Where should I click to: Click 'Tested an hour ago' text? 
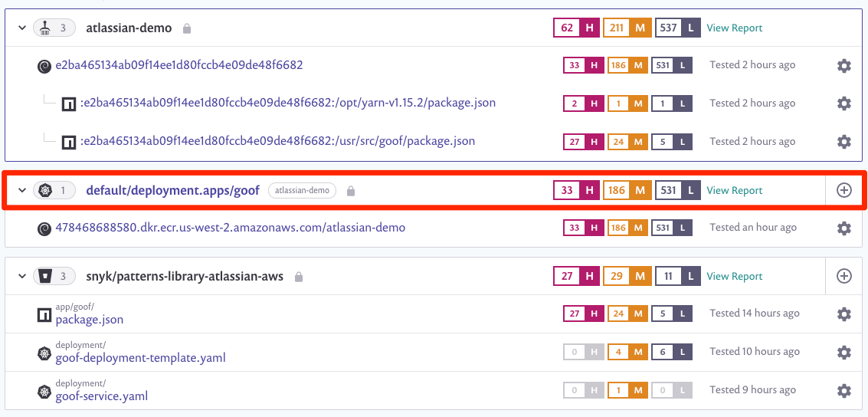pos(753,228)
